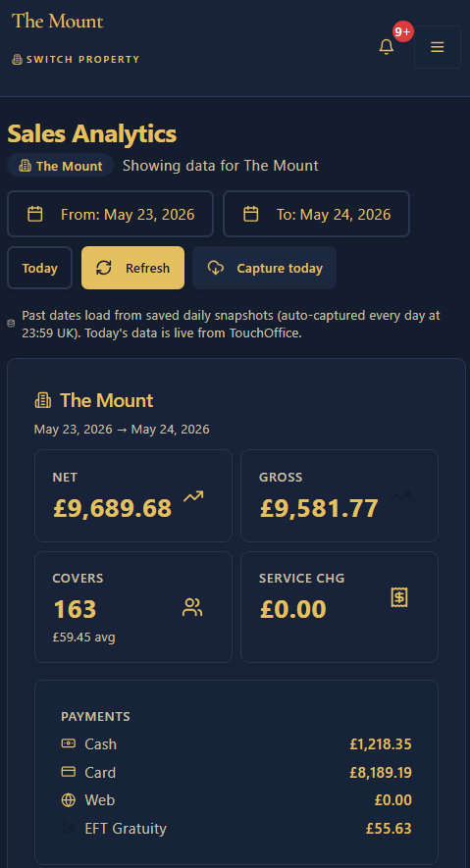Open the To date picker
This screenshot has width=470, height=868.
tap(316, 214)
